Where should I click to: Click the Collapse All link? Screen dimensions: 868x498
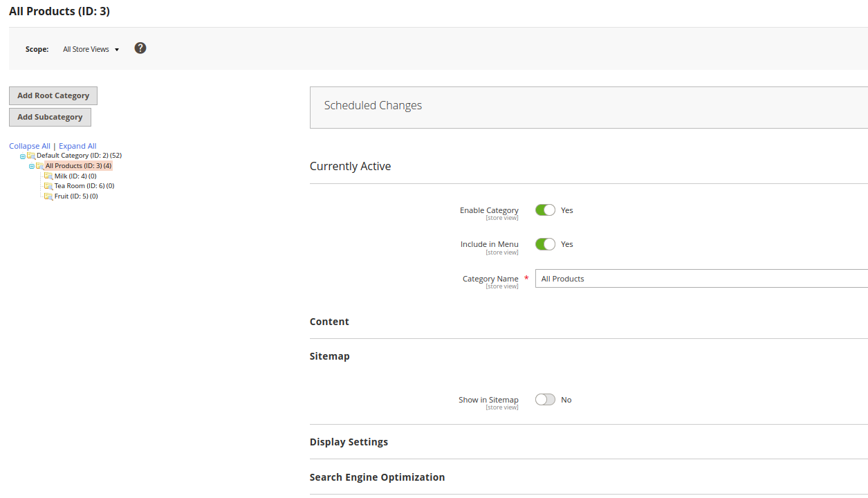click(x=30, y=146)
